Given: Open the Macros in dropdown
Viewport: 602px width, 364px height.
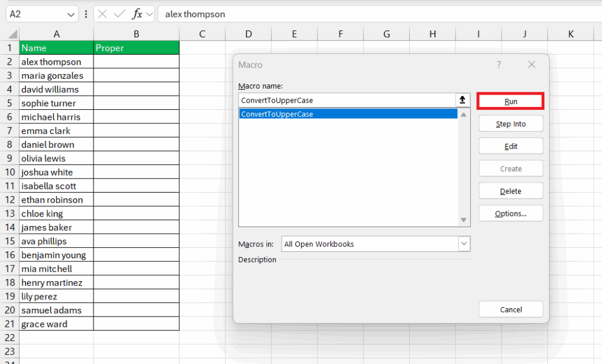Looking at the screenshot, I should 464,244.
